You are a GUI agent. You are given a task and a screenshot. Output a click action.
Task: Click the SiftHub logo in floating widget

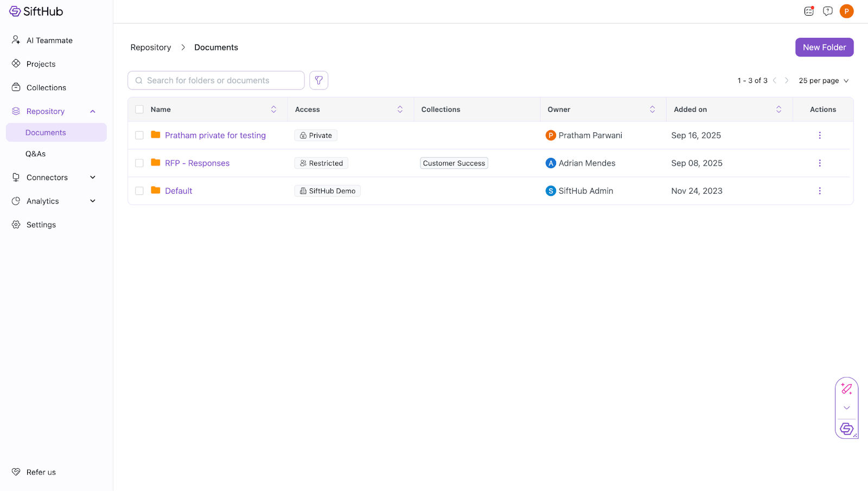coord(846,429)
